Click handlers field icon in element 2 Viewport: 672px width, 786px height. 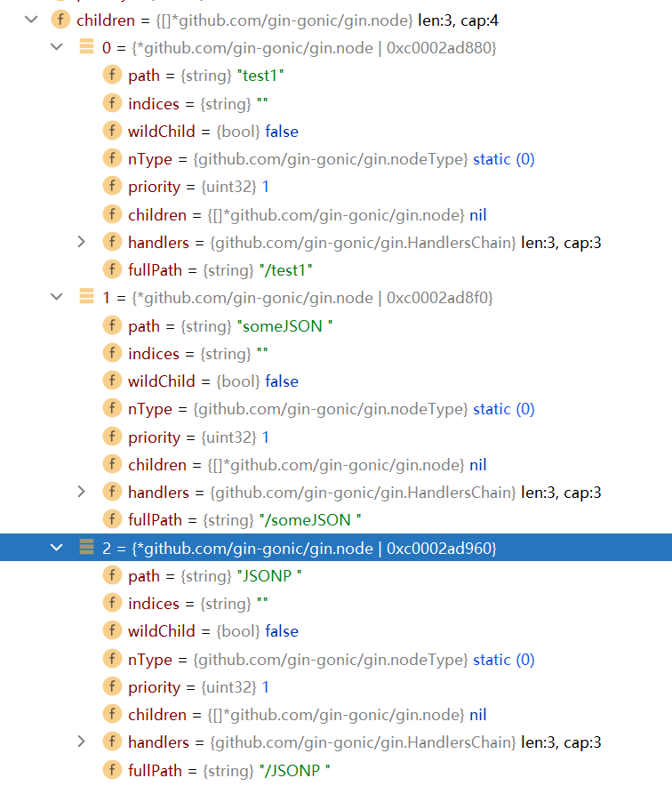tap(112, 742)
